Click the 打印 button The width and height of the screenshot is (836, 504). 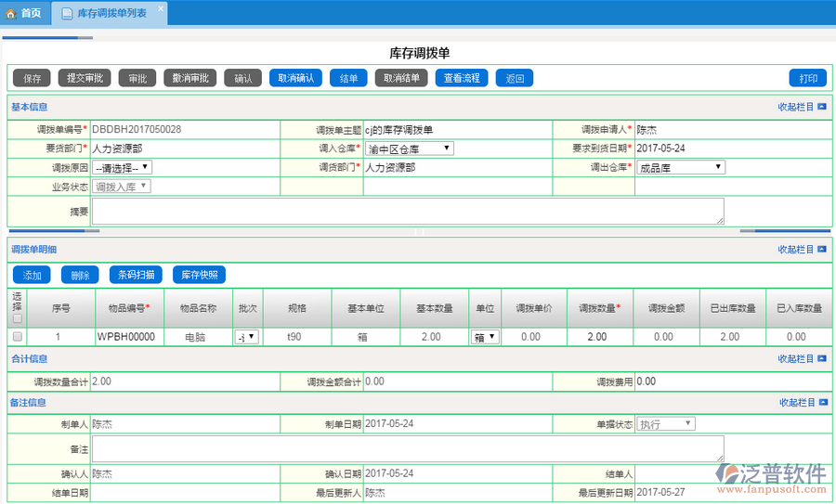pyautogui.click(x=807, y=78)
